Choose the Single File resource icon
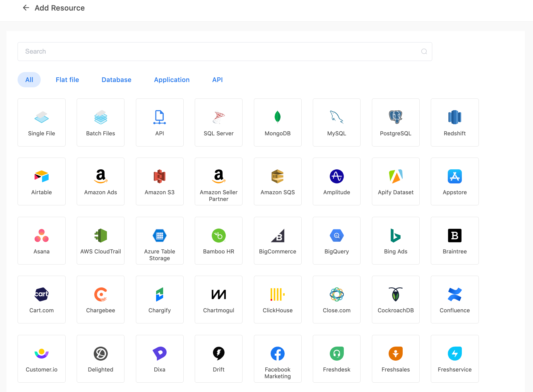Image resolution: width=533 pixels, height=392 pixels. [42, 117]
